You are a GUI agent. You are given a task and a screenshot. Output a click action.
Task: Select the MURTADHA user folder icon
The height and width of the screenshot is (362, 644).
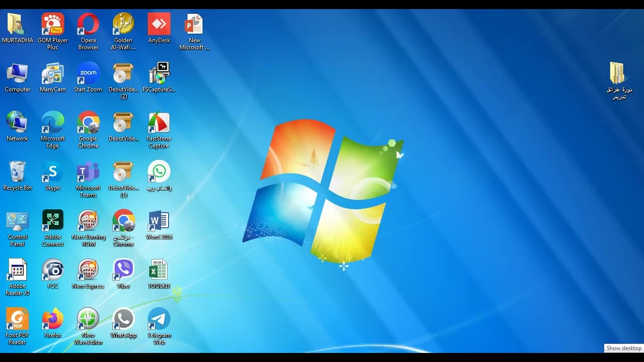tap(18, 24)
